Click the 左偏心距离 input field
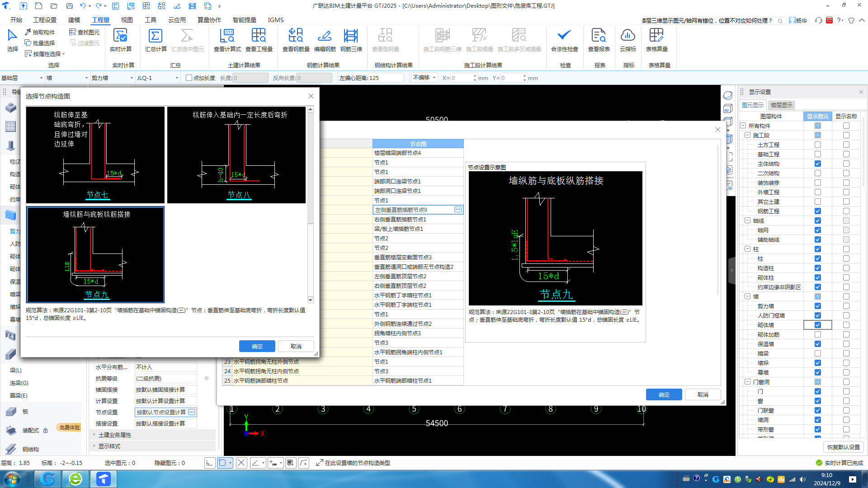The width and height of the screenshot is (868, 488). [386, 78]
